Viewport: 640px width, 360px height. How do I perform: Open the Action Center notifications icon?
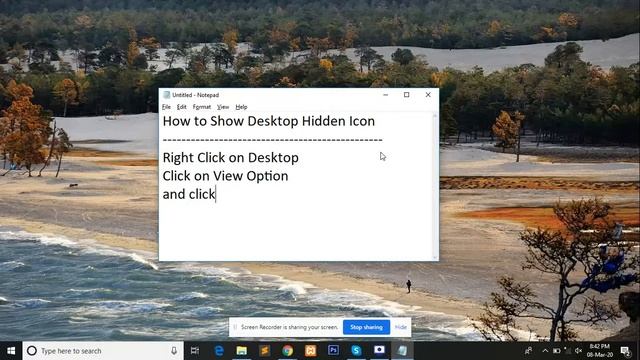tap(625, 351)
